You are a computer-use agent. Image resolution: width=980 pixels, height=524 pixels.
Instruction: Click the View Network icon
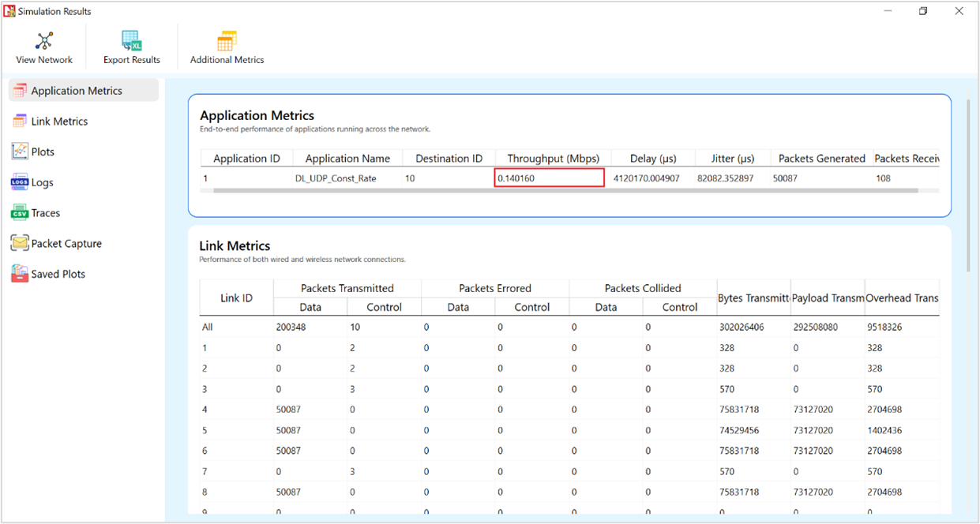point(44,41)
